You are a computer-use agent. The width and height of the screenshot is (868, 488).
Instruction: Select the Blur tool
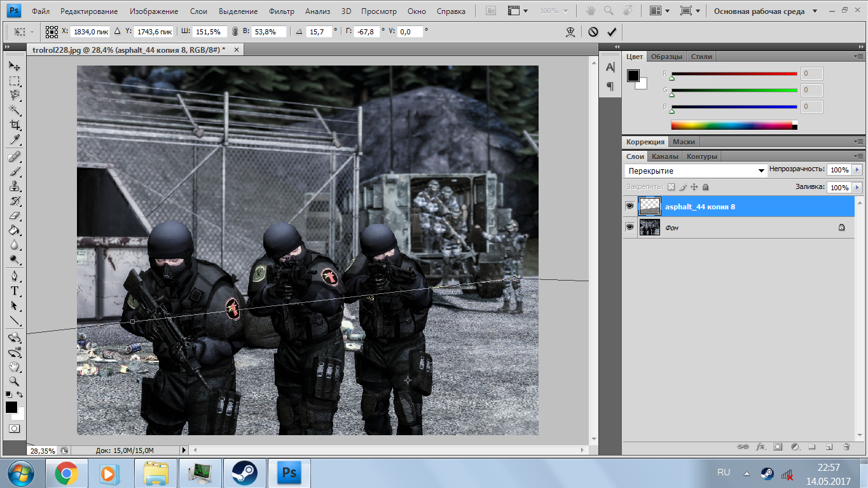click(x=14, y=245)
